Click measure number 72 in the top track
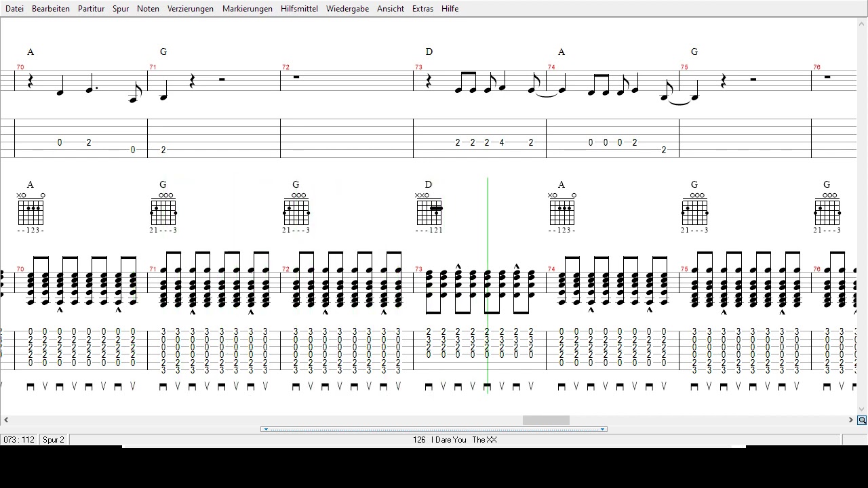The width and height of the screenshot is (868, 488). pos(286,67)
